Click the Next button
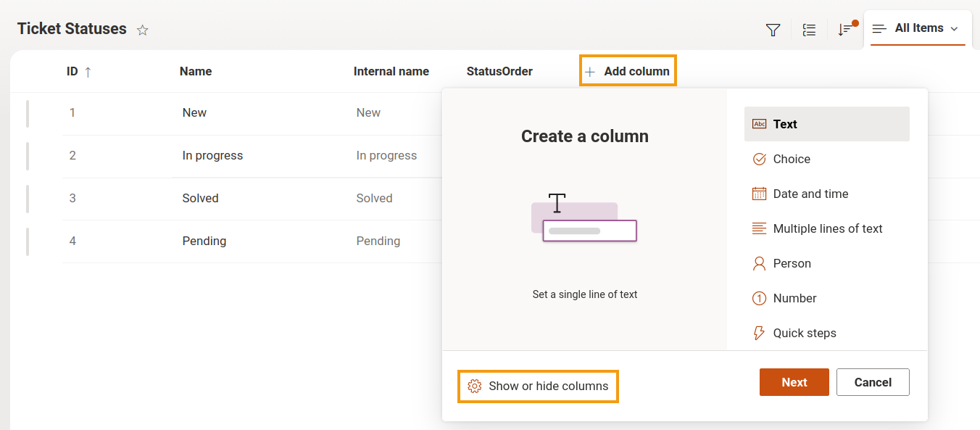The width and height of the screenshot is (980, 430). coord(794,382)
